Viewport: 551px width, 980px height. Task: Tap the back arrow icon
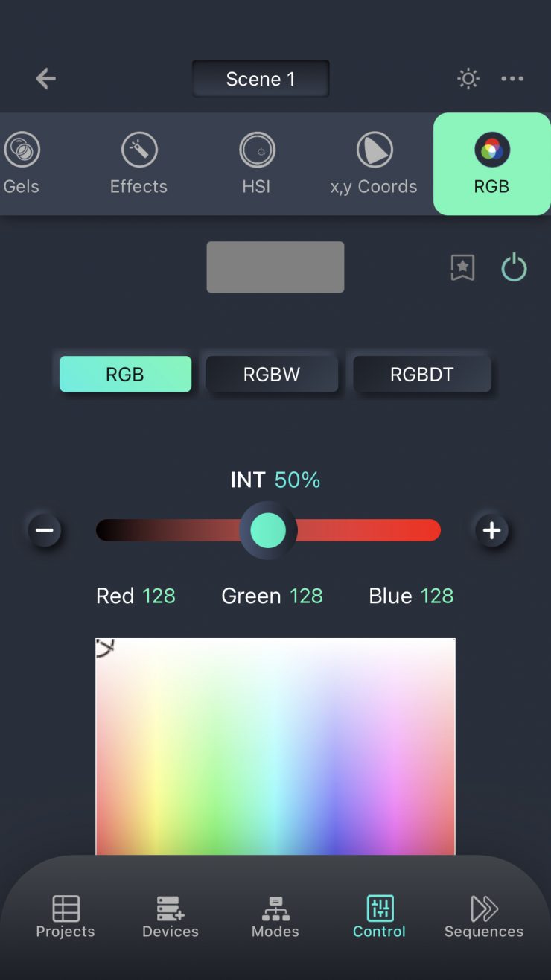coord(45,78)
